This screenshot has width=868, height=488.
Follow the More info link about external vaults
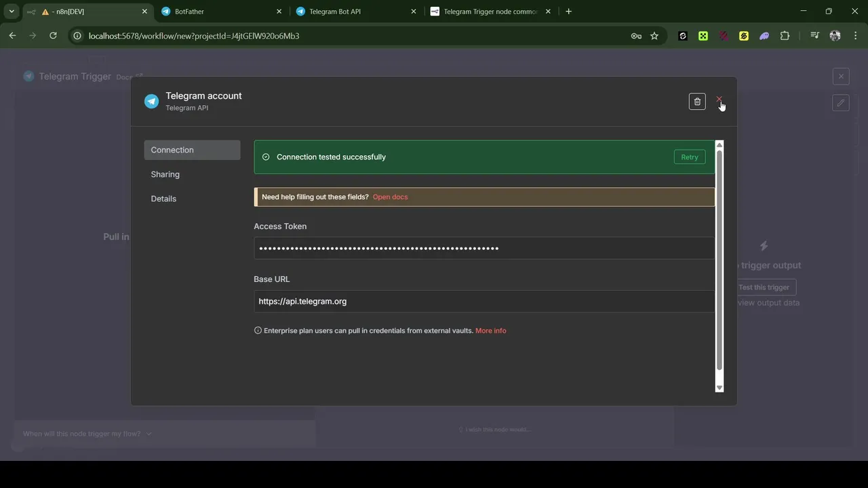pyautogui.click(x=490, y=331)
